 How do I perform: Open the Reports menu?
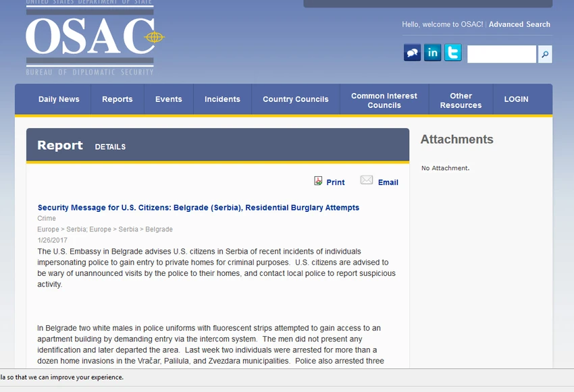[117, 99]
